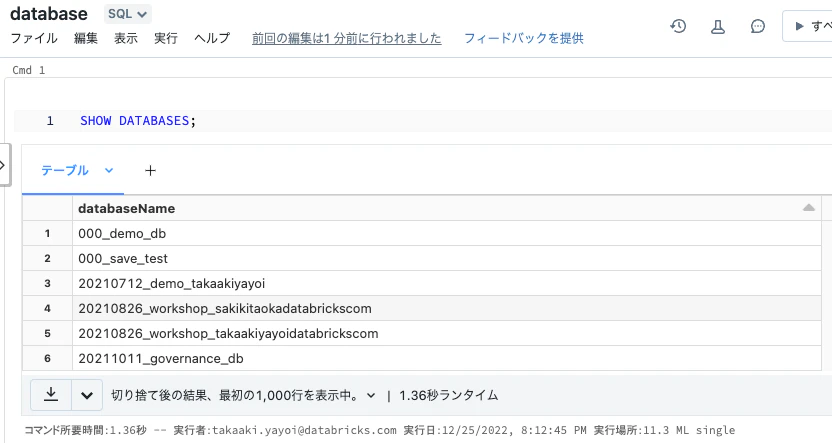Sort databaseName column with the triangle icon
This screenshot has width=832, height=443.
point(809,208)
